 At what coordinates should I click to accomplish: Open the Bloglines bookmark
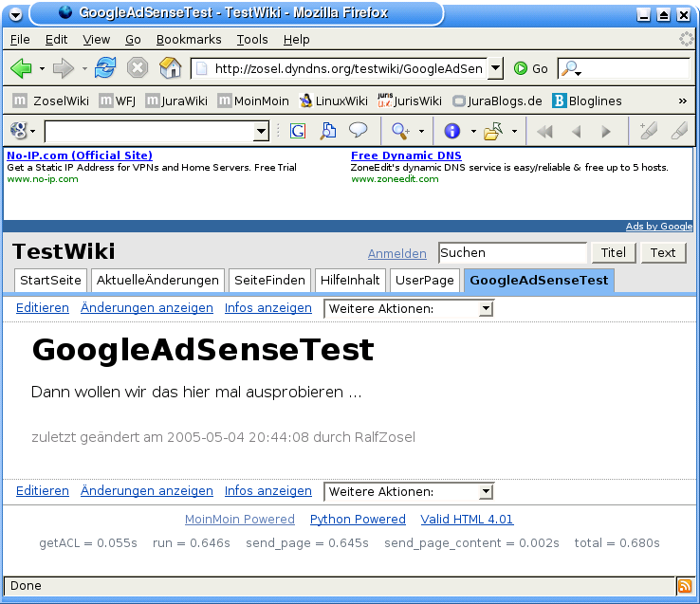(587, 101)
